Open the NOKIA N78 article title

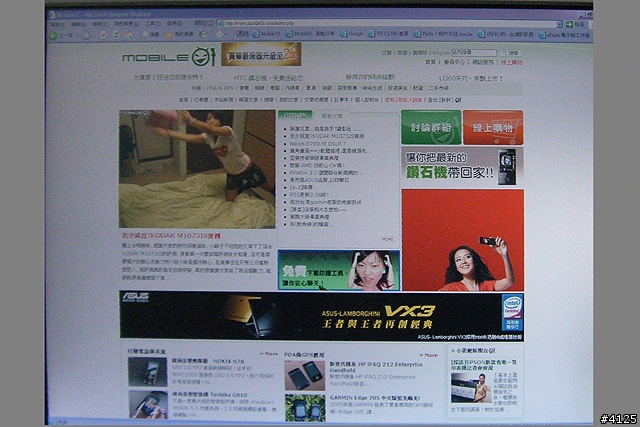208,361
